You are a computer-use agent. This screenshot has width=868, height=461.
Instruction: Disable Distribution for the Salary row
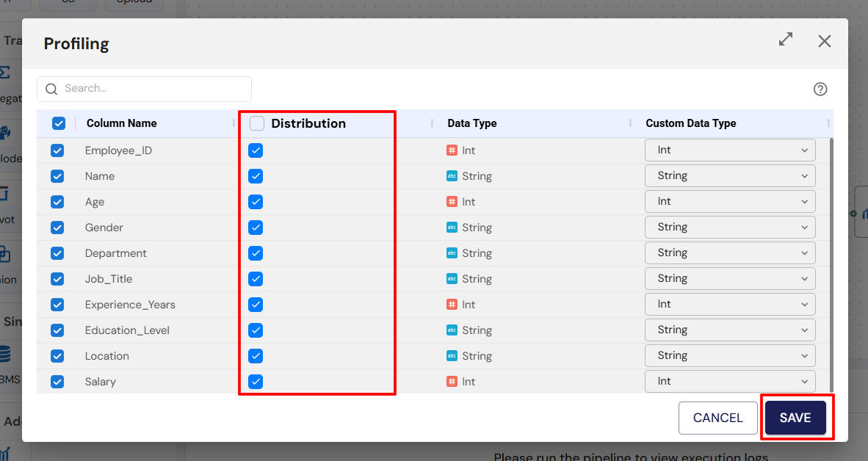coord(256,381)
